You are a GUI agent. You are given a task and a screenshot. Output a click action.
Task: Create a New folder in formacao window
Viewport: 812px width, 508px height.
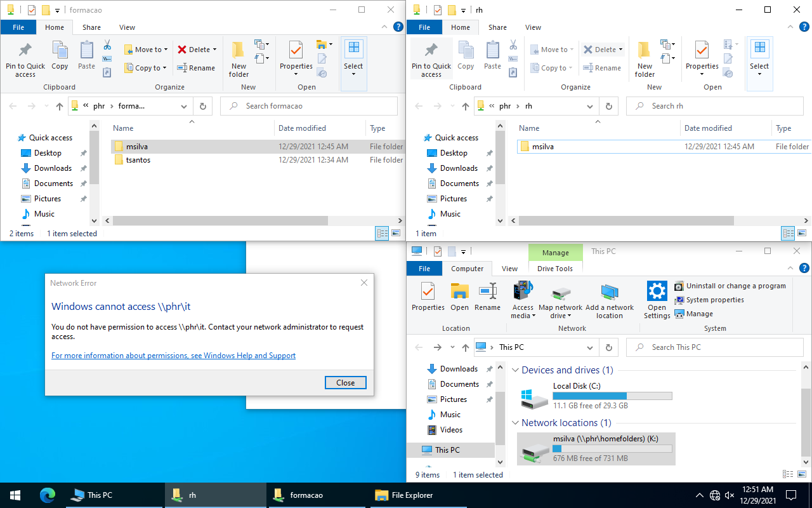[238, 57]
